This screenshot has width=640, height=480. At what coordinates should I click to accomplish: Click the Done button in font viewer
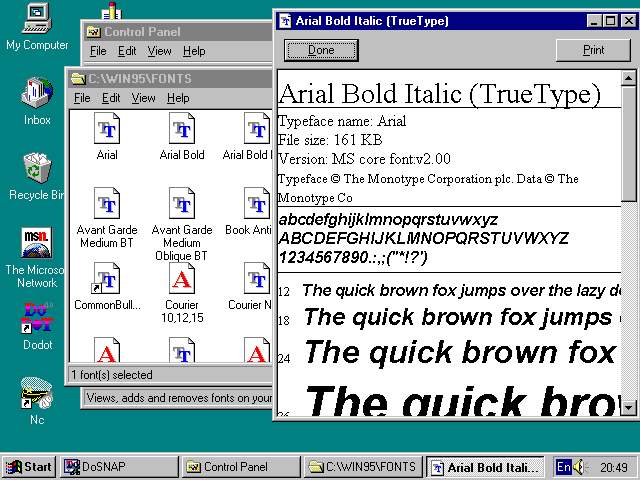pyautogui.click(x=321, y=50)
